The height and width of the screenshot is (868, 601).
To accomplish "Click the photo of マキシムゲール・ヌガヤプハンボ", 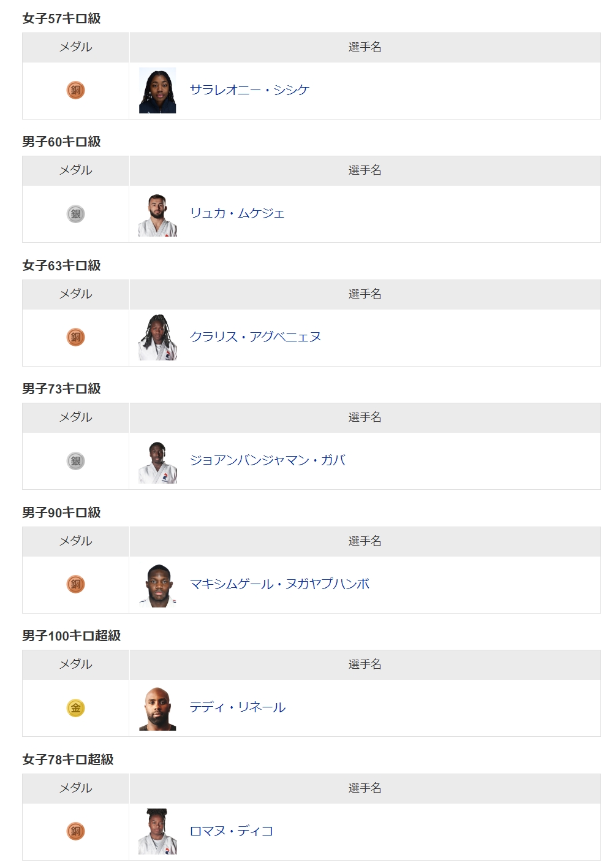I will 157,585.
